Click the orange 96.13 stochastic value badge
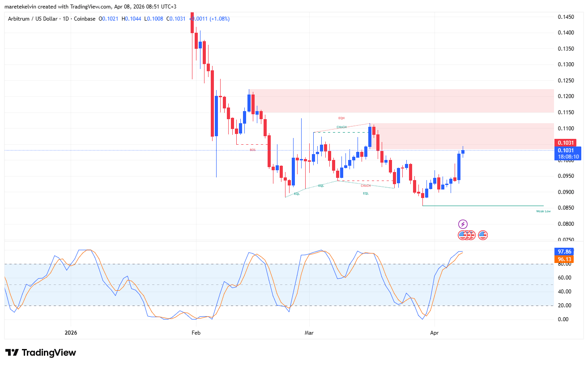This screenshot has width=588, height=366. (x=565, y=260)
